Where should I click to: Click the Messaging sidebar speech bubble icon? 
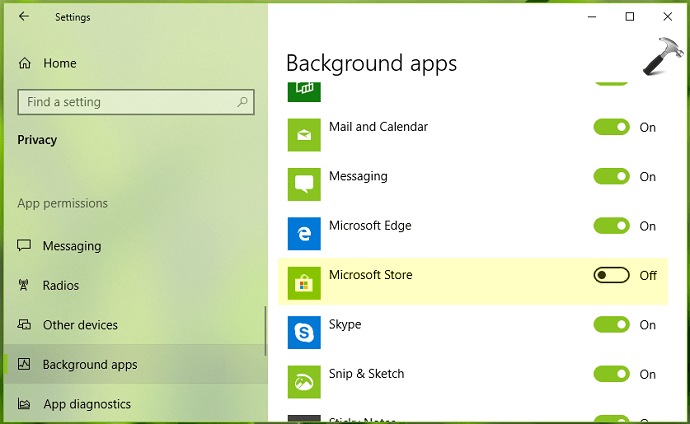pyautogui.click(x=24, y=245)
